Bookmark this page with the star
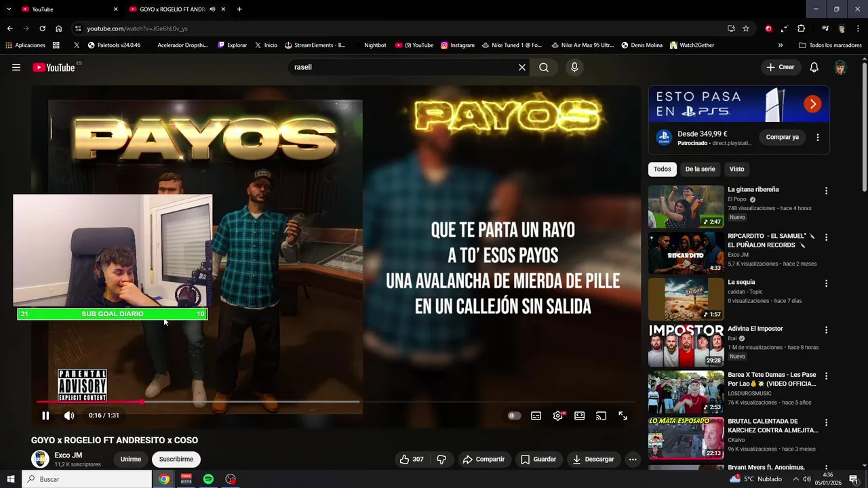 pyautogui.click(x=746, y=28)
